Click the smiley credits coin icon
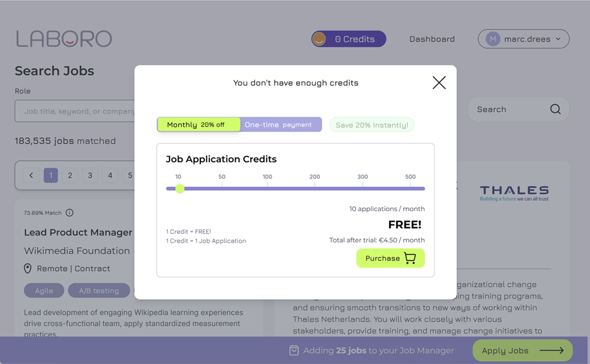Screen dimensions: 590x364 (319, 39)
